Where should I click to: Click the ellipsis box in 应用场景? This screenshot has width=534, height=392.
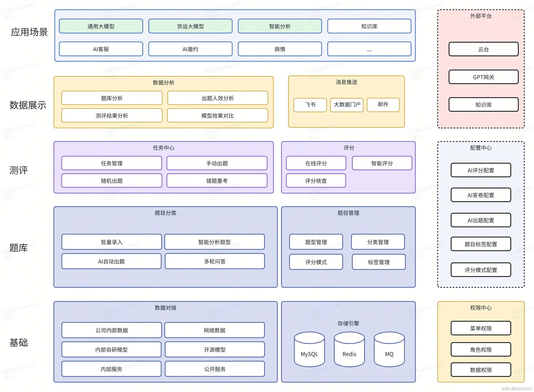pos(369,49)
